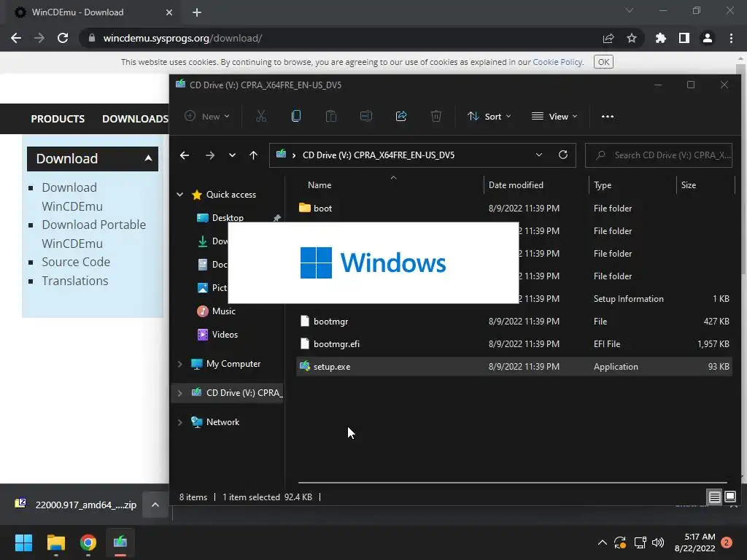Viewport: 747px width, 560px height.
Task: Sort by the Name column header
Action: coord(320,185)
